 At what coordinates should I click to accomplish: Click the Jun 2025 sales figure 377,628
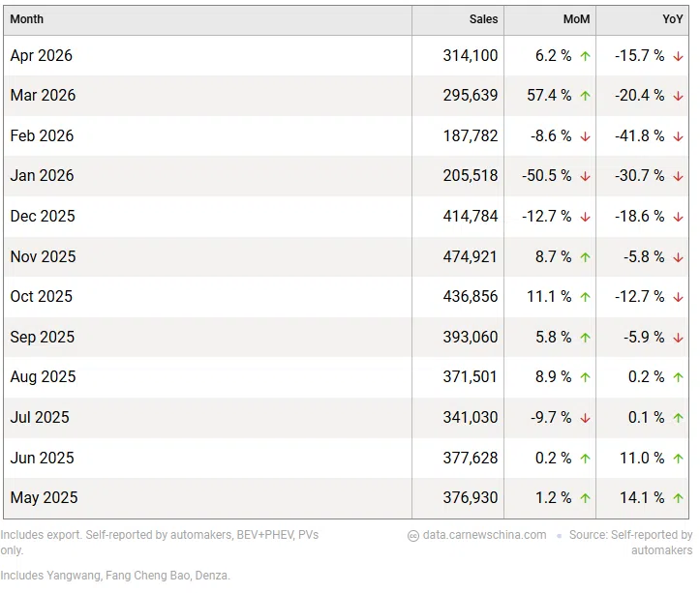pos(471,458)
